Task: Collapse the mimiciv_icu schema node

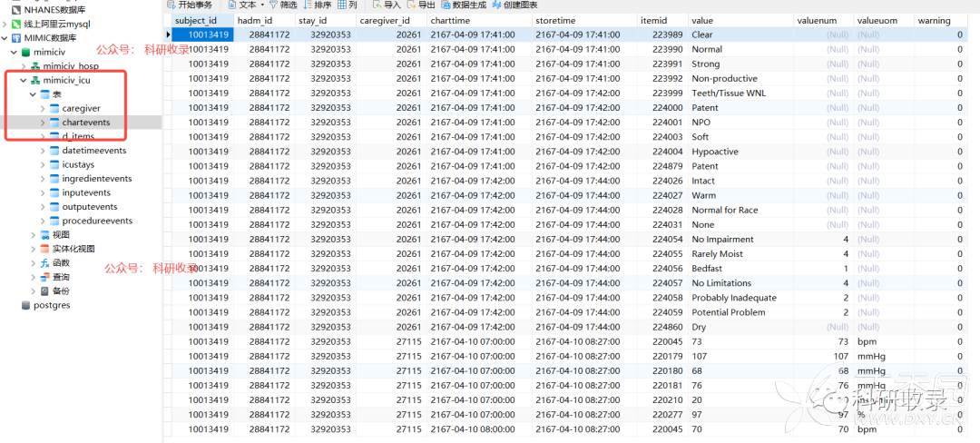Action: [x=23, y=80]
